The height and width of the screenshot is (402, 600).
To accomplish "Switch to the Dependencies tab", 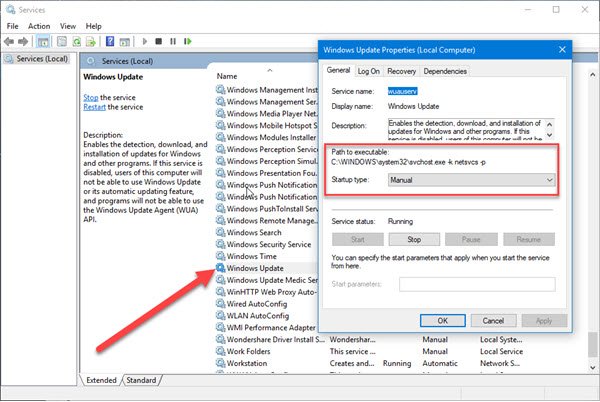I will tap(445, 71).
